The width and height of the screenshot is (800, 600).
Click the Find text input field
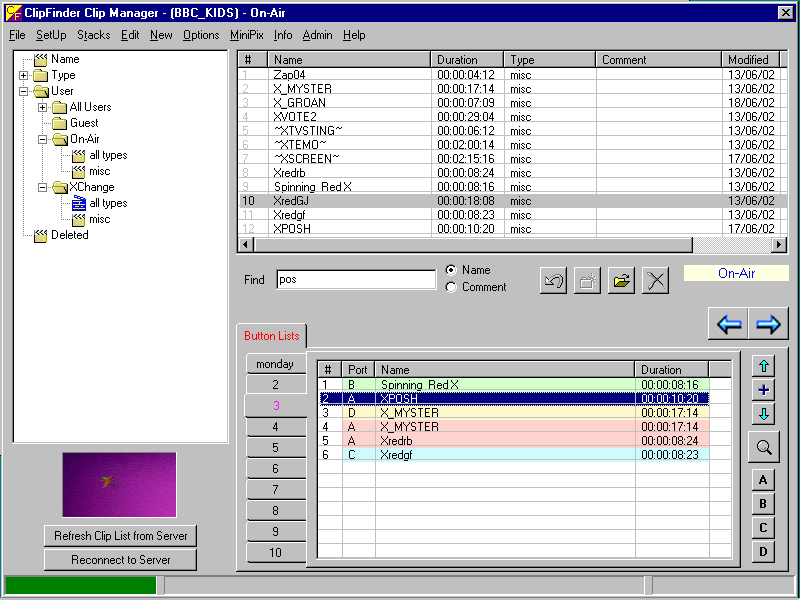356,280
